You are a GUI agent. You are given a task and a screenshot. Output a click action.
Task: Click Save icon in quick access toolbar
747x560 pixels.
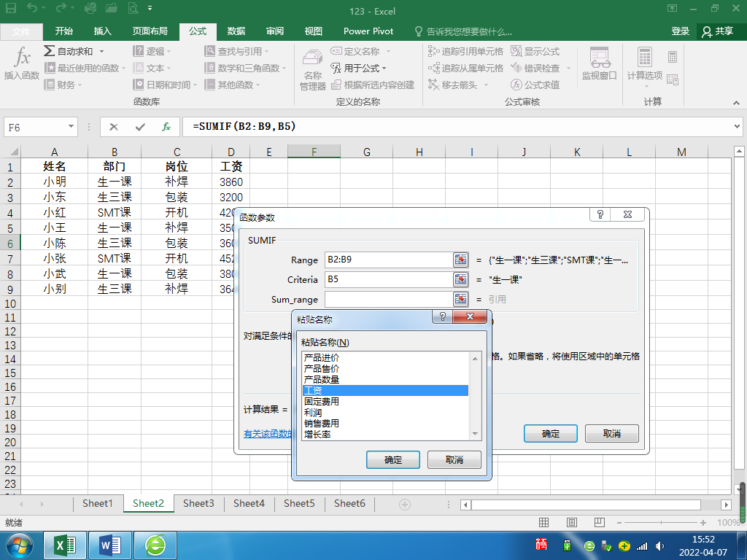pos(10,8)
